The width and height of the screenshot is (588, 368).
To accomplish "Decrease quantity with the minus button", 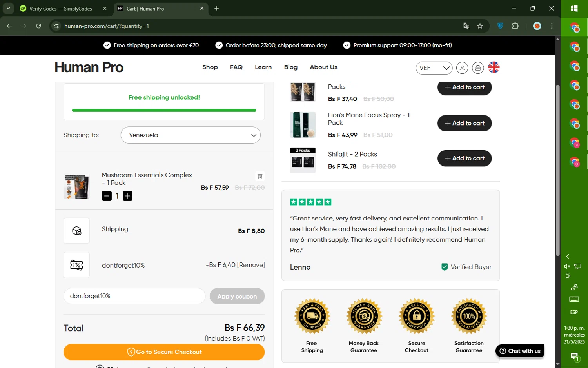I will tap(107, 196).
